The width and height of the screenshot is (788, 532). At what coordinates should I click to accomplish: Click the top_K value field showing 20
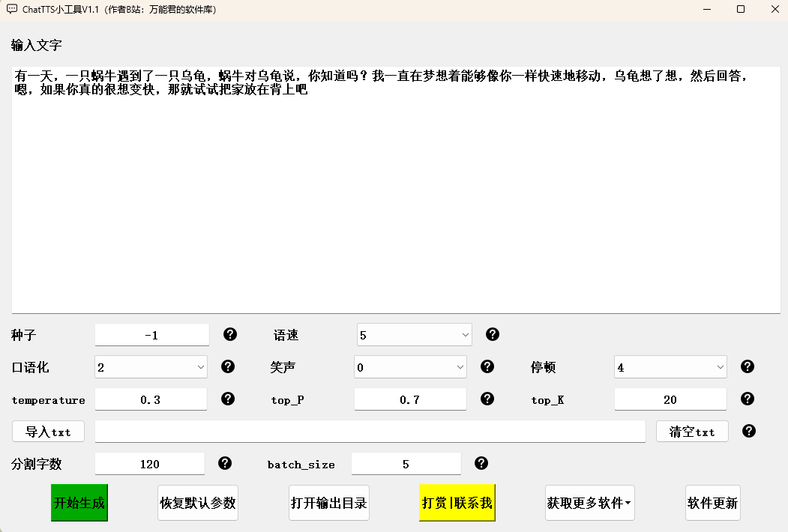[670, 399]
